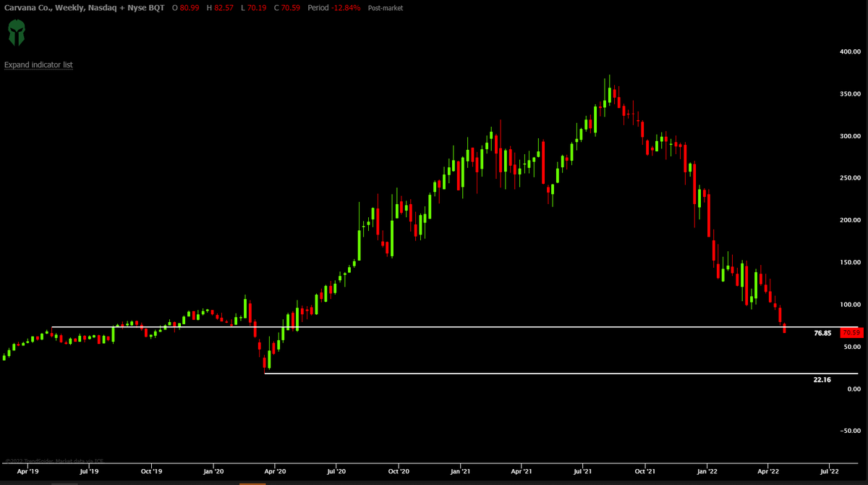Click the Jul '21 date axis label
Image resolution: width=868 pixels, height=485 pixels.
click(584, 470)
